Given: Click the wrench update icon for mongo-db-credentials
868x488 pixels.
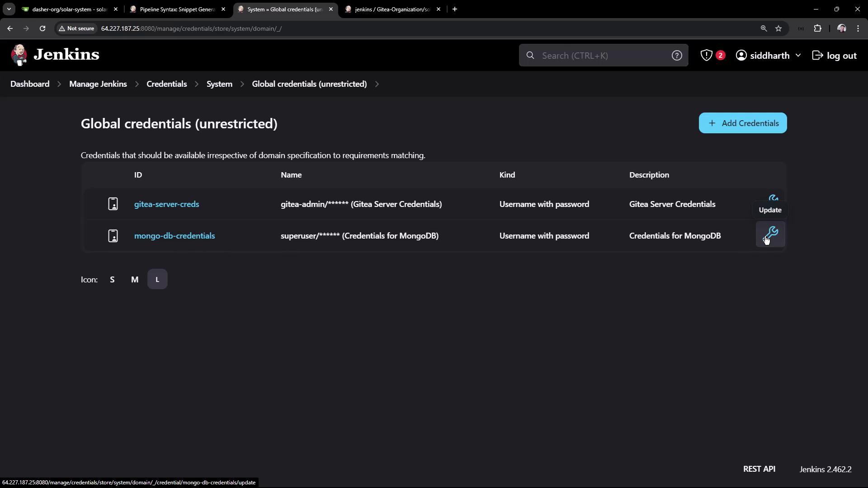Looking at the screenshot, I should (771, 234).
